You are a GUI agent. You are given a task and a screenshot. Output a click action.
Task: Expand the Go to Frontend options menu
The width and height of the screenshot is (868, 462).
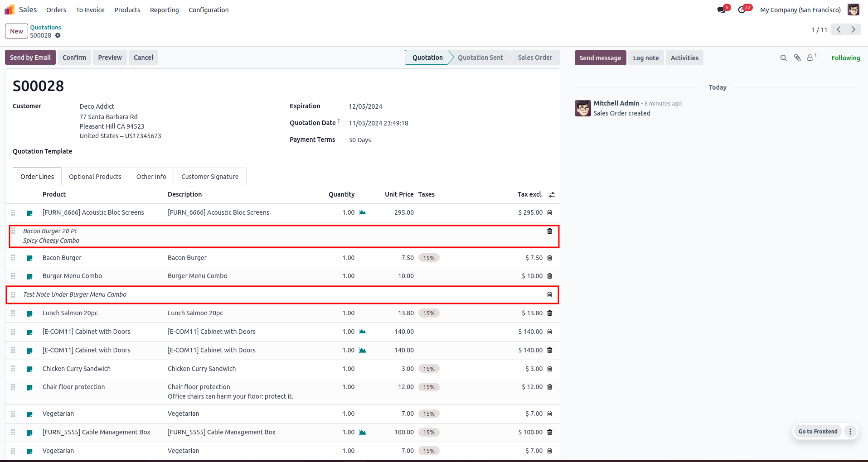[x=850, y=432]
